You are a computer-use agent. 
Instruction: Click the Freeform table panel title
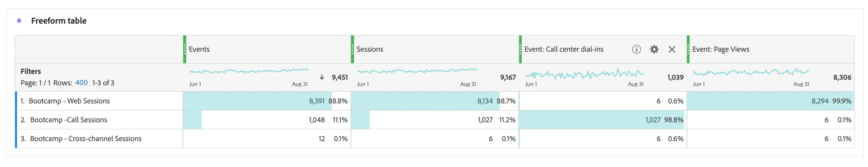click(59, 21)
